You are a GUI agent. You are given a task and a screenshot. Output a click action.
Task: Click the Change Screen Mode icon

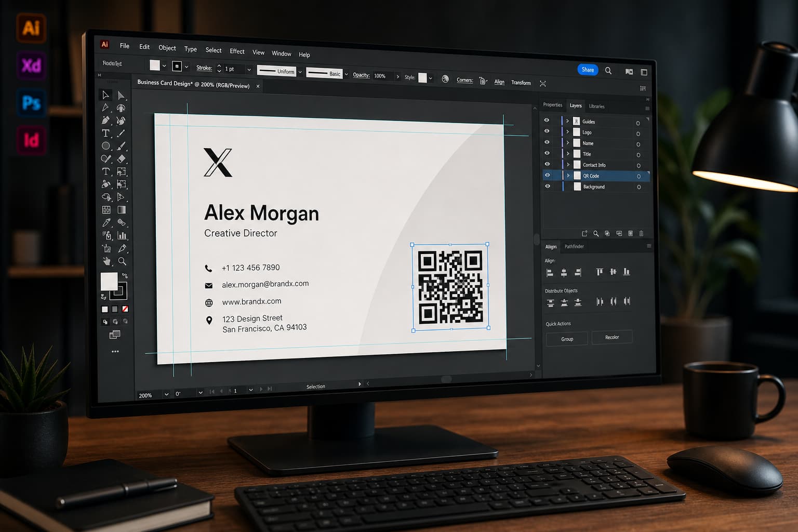115,335
